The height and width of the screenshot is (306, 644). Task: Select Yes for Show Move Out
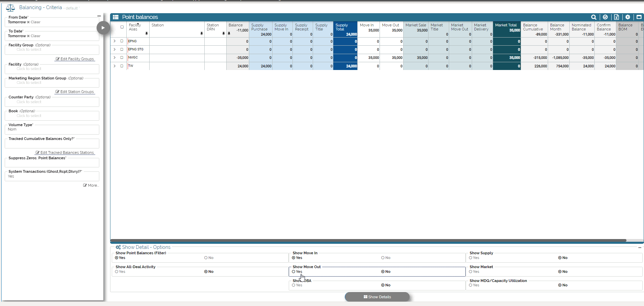click(294, 272)
